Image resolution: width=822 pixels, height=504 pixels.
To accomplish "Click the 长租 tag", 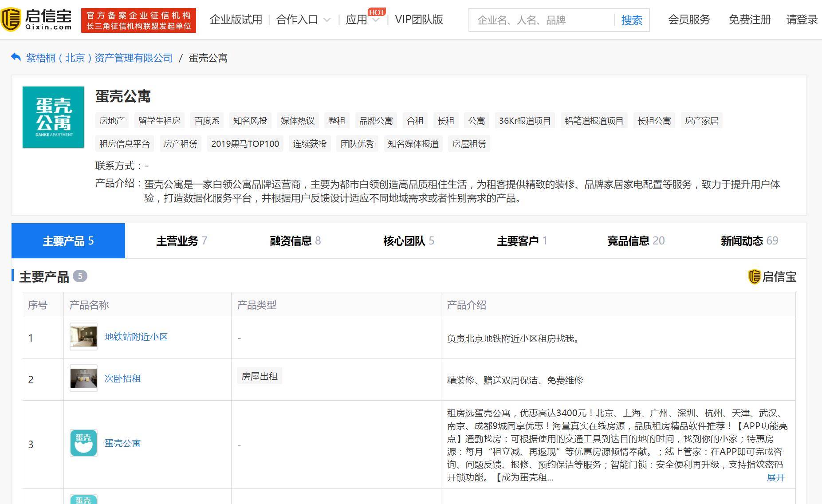I will [x=446, y=121].
